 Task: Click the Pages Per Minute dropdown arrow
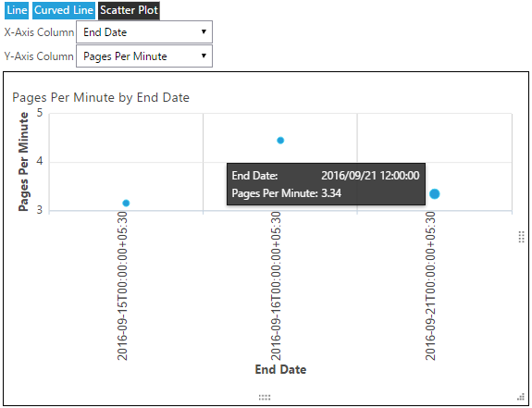pyautogui.click(x=204, y=56)
